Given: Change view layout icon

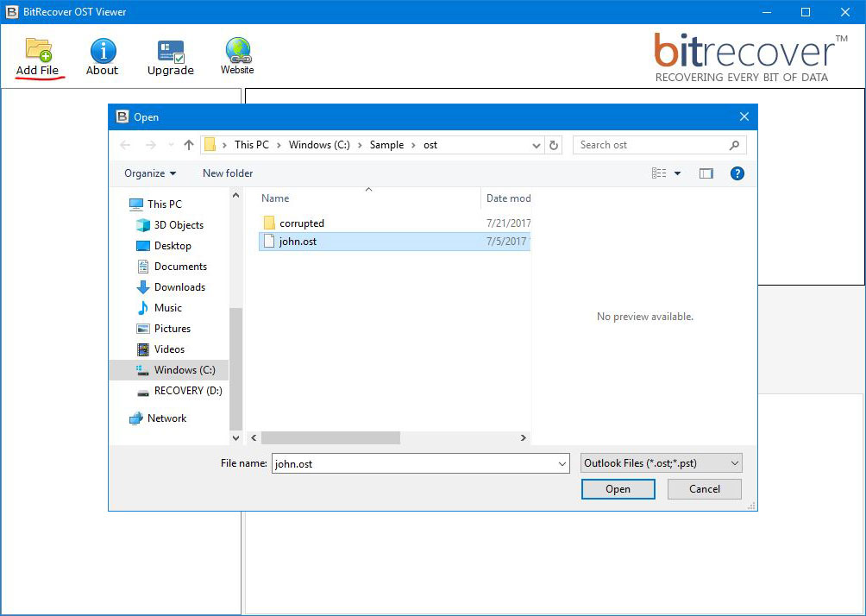Looking at the screenshot, I should tap(659, 173).
